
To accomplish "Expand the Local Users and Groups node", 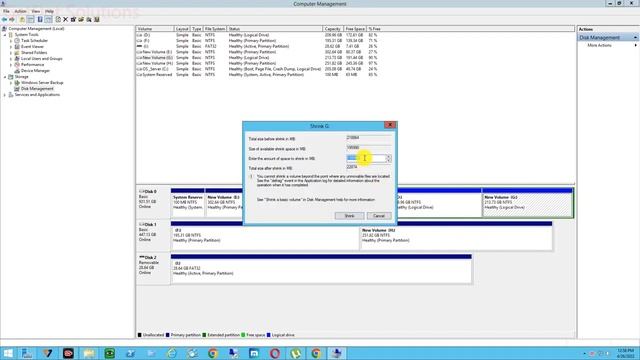I will coord(11,59).
